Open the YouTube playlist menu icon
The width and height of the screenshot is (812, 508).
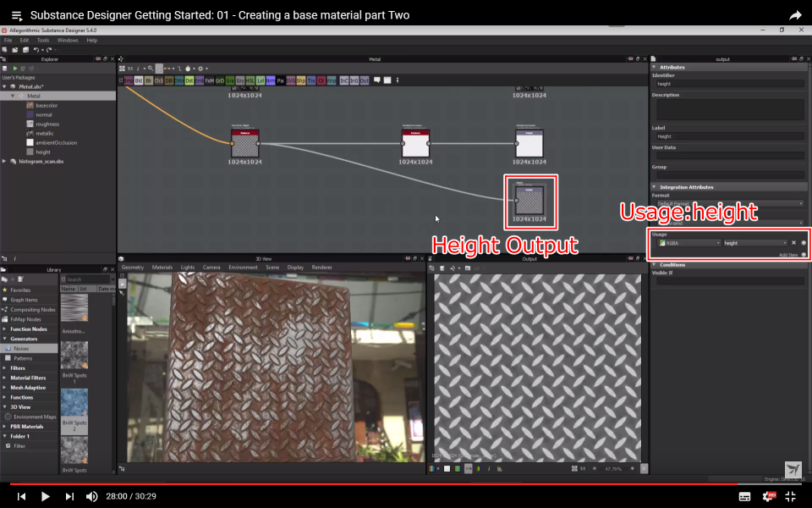17,15
